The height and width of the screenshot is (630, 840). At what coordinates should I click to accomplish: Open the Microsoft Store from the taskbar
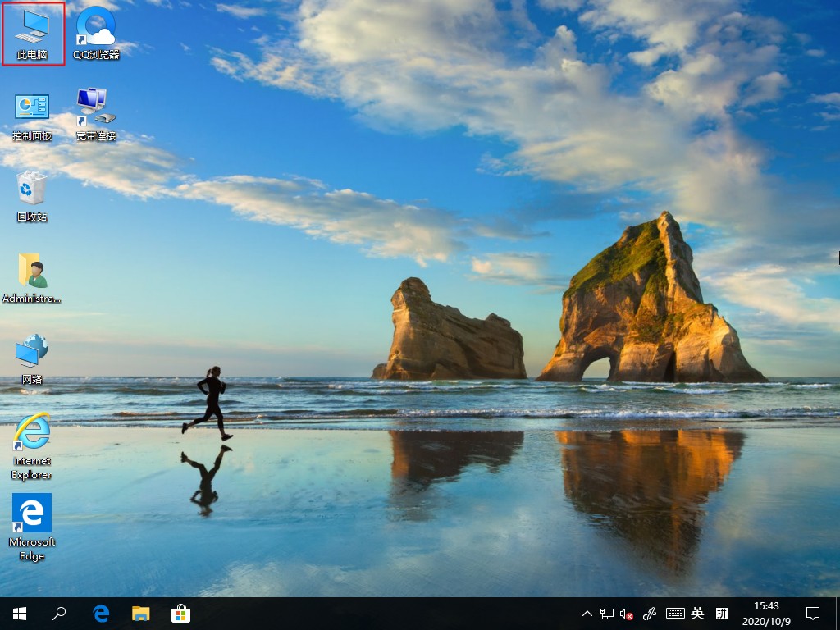(x=179, y=614)
